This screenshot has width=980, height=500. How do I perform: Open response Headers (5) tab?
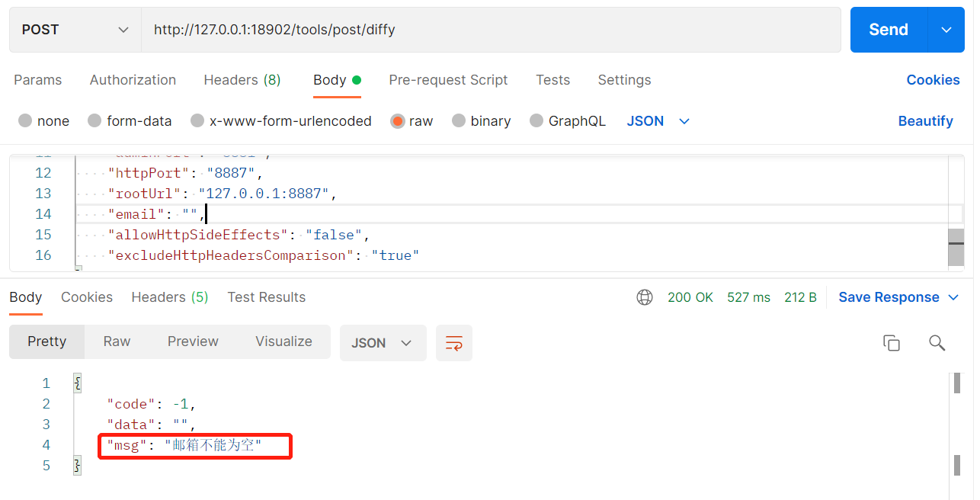coord(169,297)
